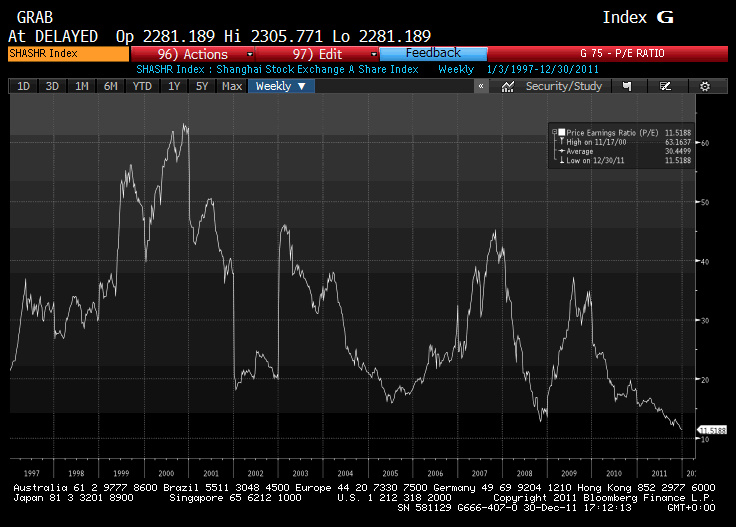Click the flag icon in chart toolbar
736x527 pixels.
627,86
